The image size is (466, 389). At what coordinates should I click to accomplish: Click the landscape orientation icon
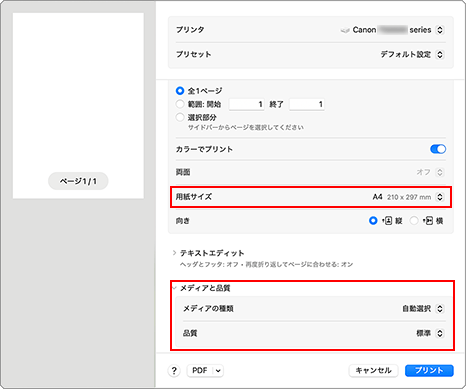coord(428,221)
